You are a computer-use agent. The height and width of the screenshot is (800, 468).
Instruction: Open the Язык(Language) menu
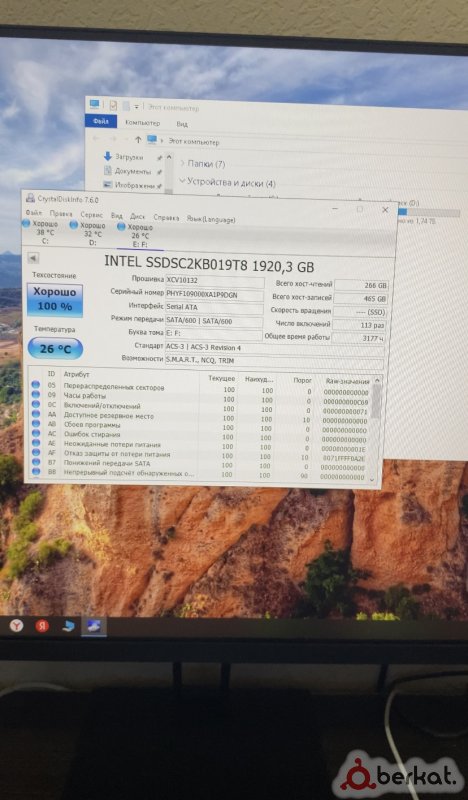211,219
